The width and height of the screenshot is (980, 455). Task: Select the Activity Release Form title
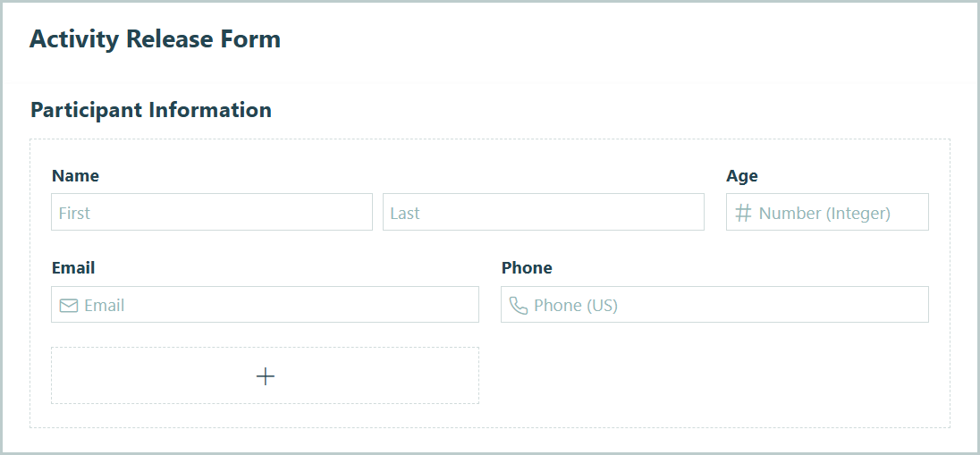tap(155, 39)
